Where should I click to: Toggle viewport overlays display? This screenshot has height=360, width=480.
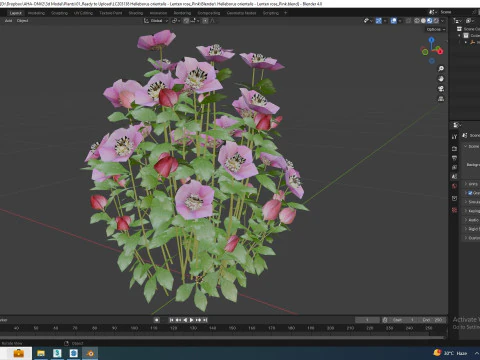click(x=394, y=21)
